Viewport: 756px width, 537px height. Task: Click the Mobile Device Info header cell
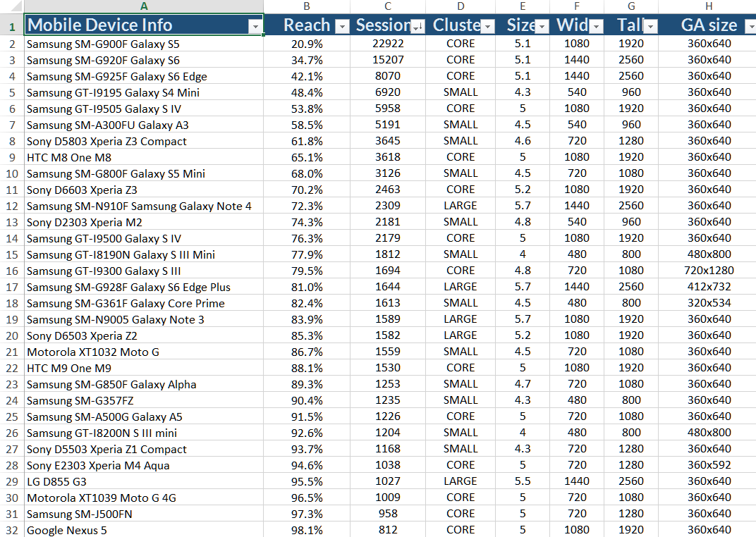(x=144, y=25)
